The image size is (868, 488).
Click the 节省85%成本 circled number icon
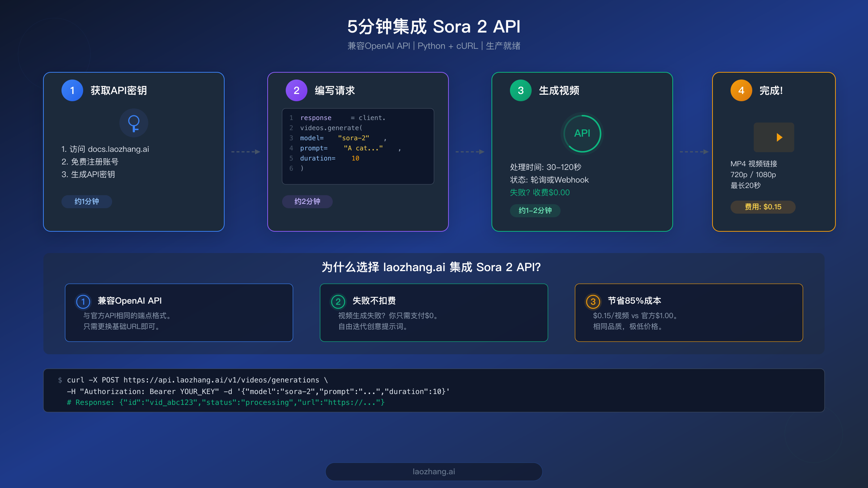click(593, 300)
